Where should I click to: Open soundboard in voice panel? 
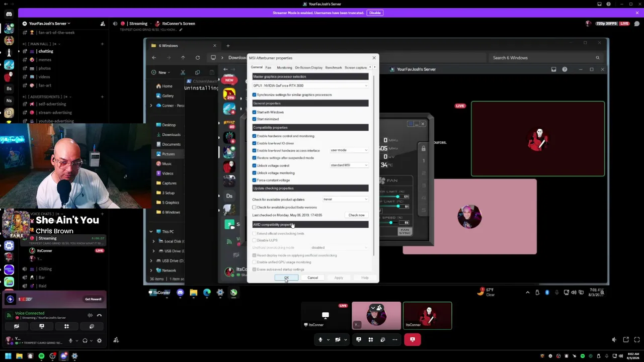click(92, 326)
